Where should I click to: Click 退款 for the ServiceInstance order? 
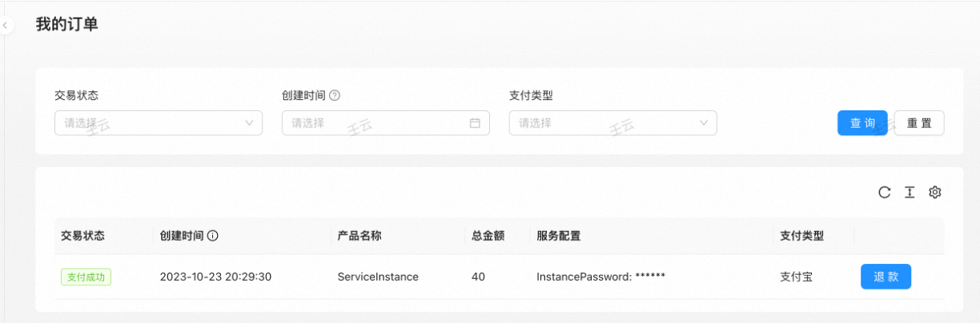click(886, 277)
